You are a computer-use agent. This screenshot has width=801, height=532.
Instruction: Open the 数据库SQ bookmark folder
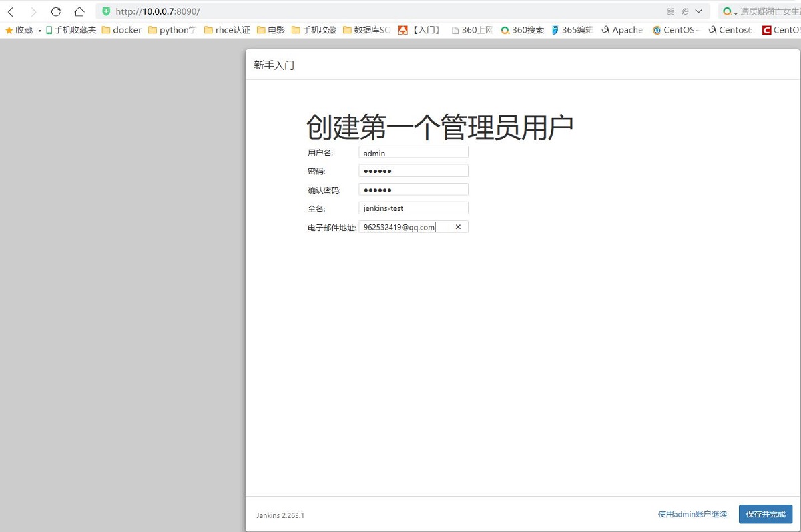(x=366, y=30)
